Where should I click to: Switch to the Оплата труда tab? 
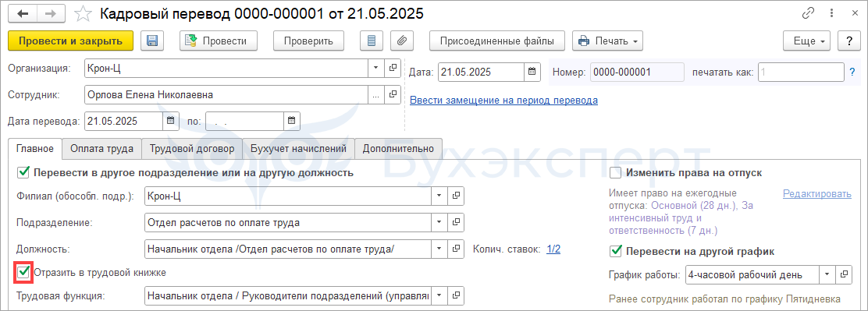(x=101, y=148)
